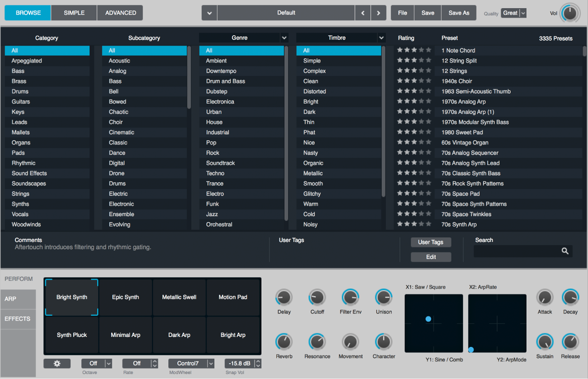Click the Genre list scrollbar

click(286, 133)
